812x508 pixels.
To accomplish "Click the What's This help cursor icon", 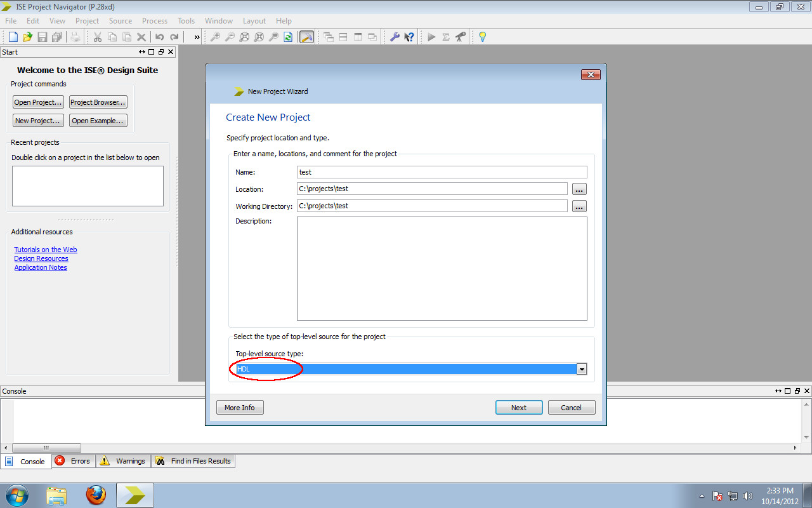I will [x=409, y=37].
